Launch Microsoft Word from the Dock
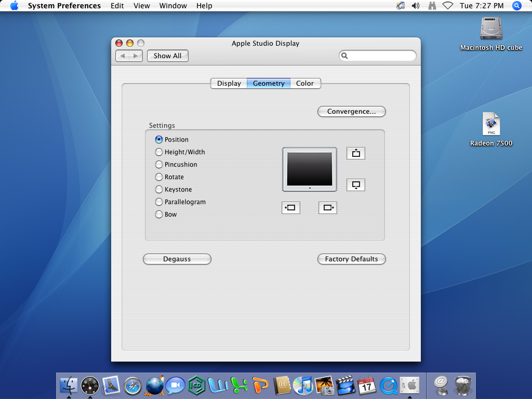 (x=218, y=386)
